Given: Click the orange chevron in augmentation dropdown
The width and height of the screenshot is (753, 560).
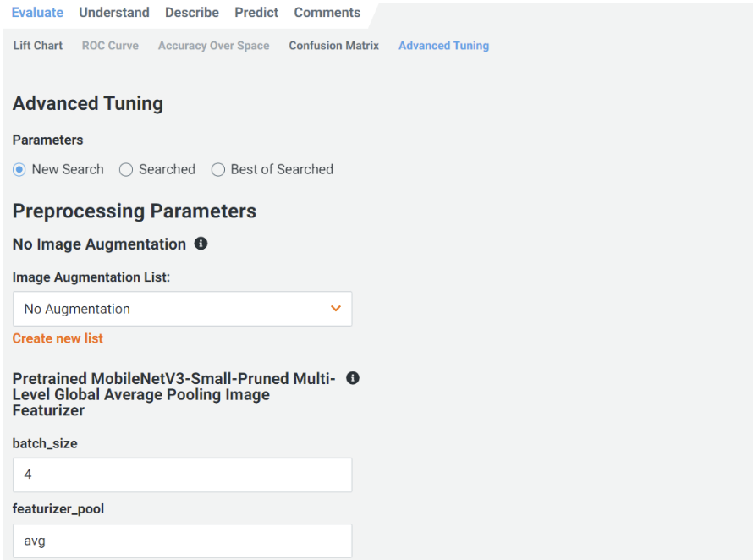Looking at the screenshot, I should (x=336, y=309).
